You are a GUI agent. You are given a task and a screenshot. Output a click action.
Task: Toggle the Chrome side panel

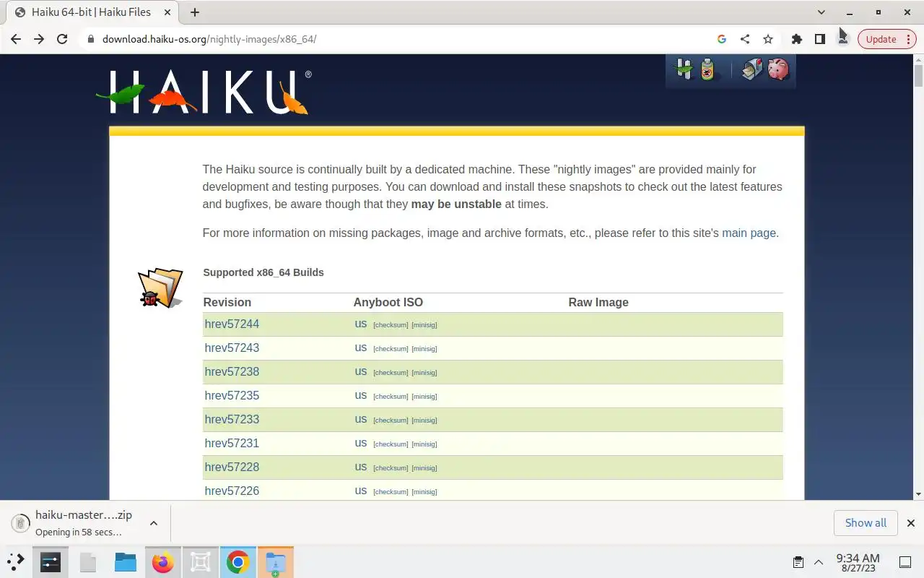pyautogui.click(x=820, y=39)
